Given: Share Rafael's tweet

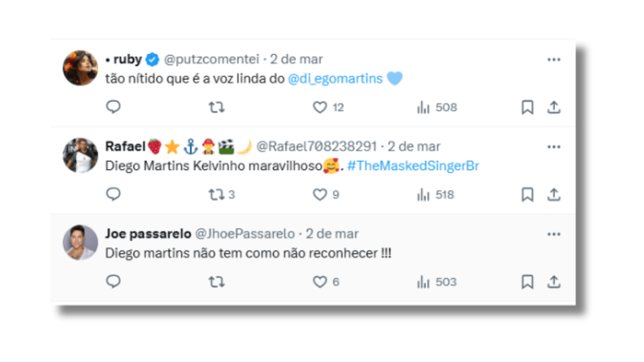Looking at the screenshot, I should 555,194.
